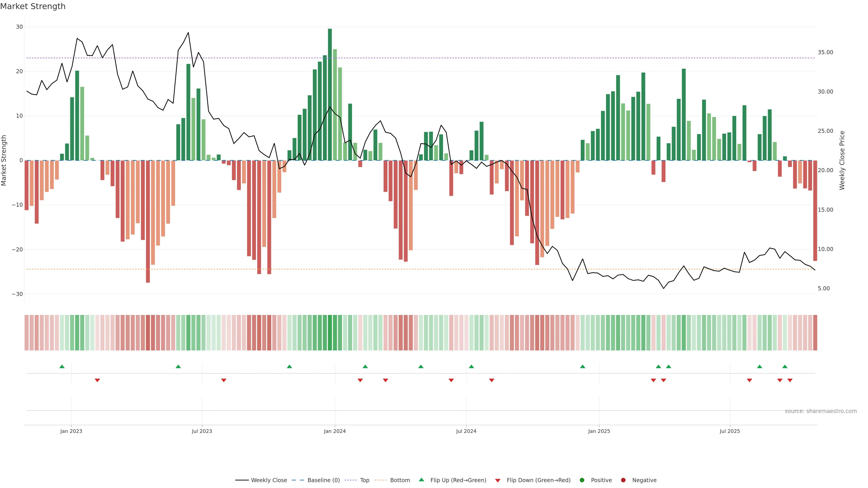
Task: Click the first green flip-up triangle marker
Action: pos(62,366)
